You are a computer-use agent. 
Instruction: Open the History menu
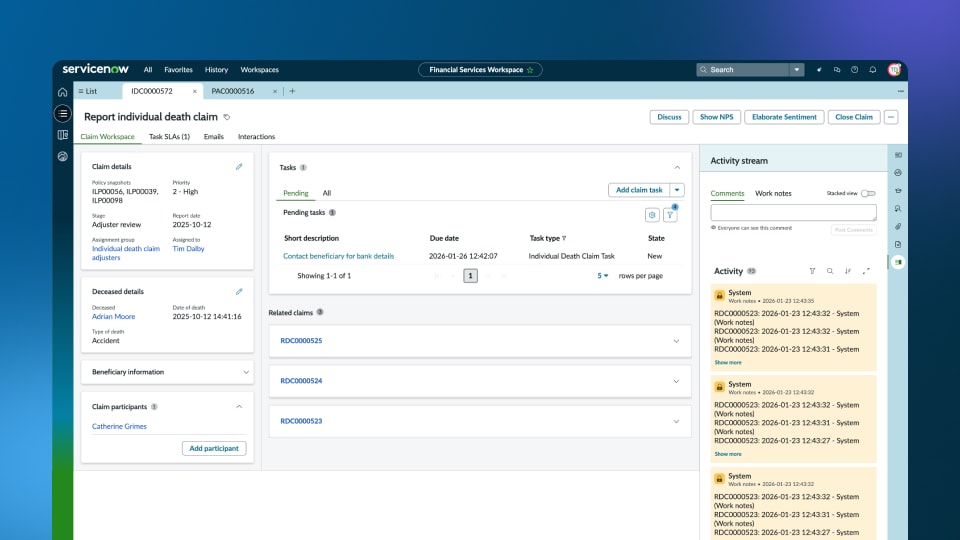[x=216, y=70]
